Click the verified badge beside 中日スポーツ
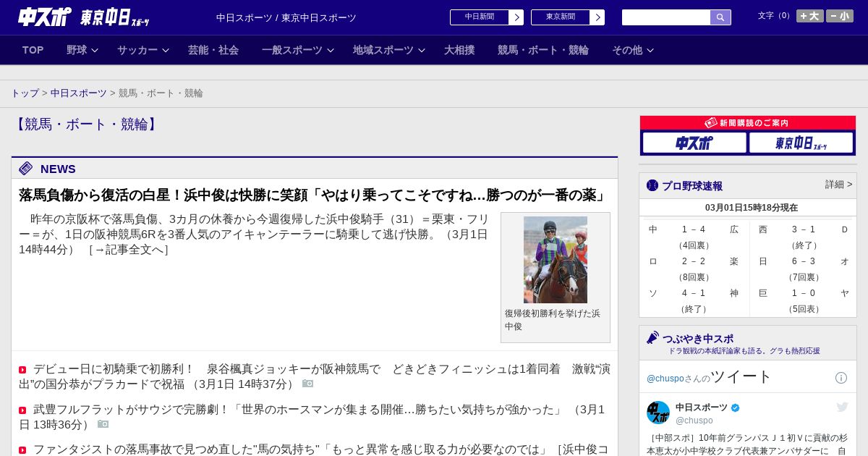The image size is (868, 456). point(736,408)
